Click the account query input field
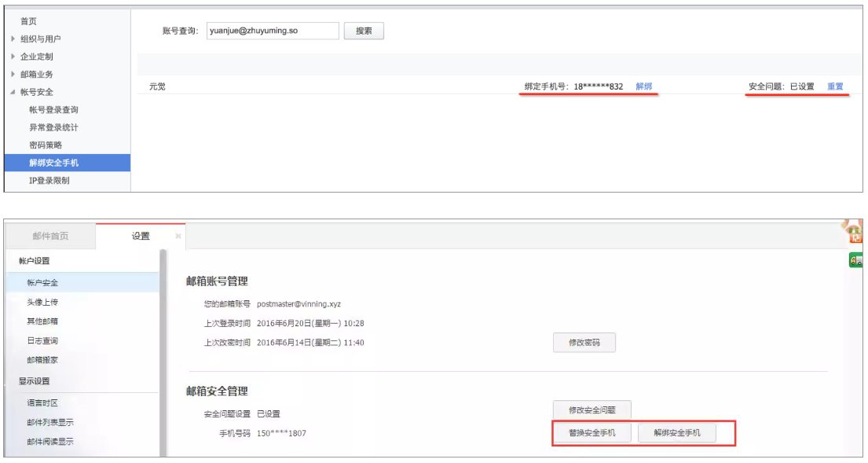The width and height of the screenshot is (868, 463). pyautogui.click(x=275, y=31)
